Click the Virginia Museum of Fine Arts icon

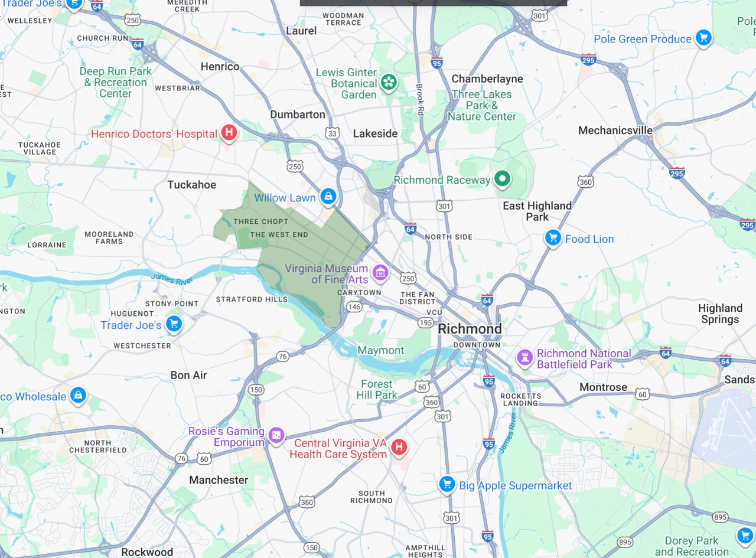pos(381,273)
